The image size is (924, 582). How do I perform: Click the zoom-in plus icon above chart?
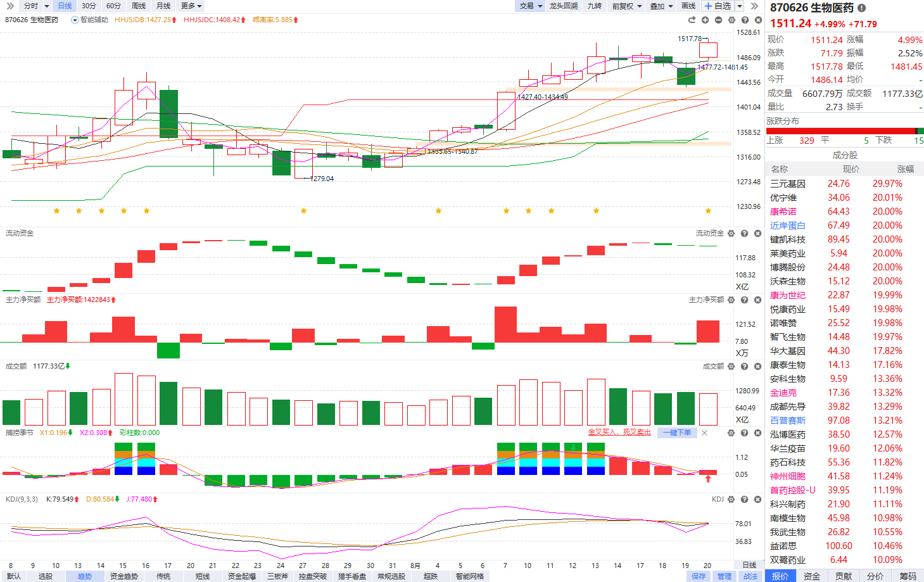pyautogui.click(x=705, y=20)
